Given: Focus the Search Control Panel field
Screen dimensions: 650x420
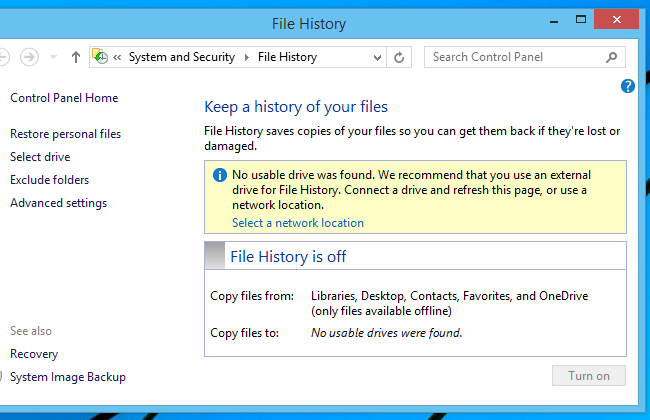Looking at the screenshot, I should [515, 57].
